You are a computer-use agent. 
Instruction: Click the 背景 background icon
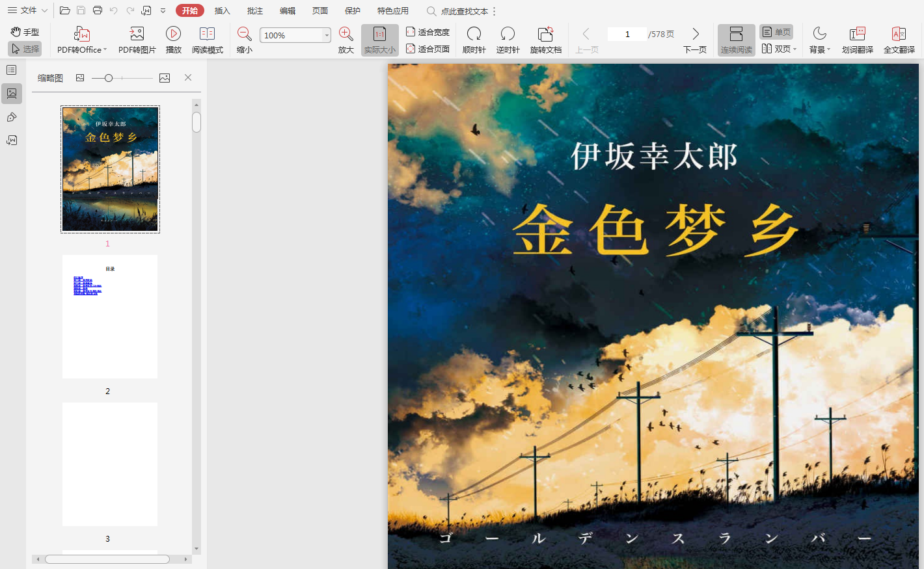(820, 34)
